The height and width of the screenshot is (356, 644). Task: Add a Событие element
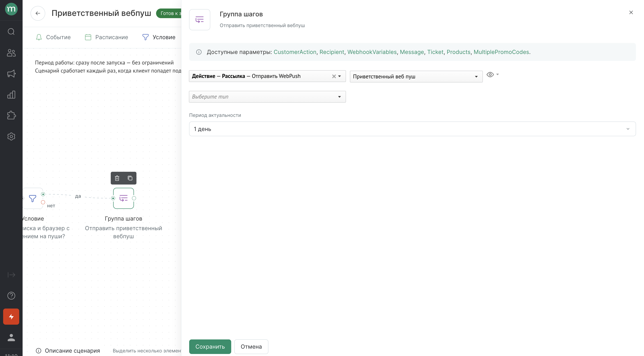coord(53,37)
